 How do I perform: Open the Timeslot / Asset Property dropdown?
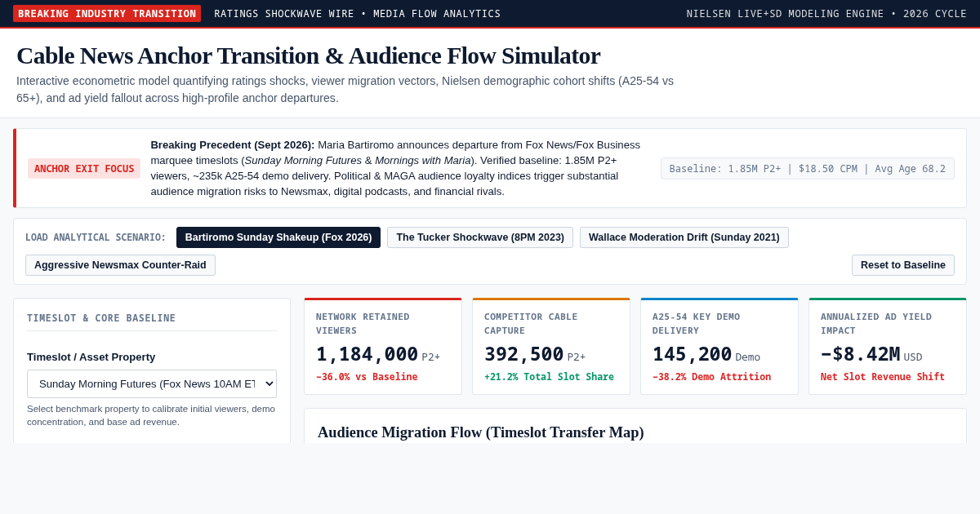(x=152, y=383)
